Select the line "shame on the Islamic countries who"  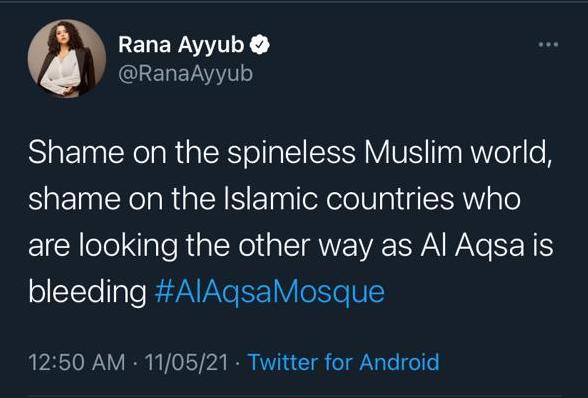point(274,199)
